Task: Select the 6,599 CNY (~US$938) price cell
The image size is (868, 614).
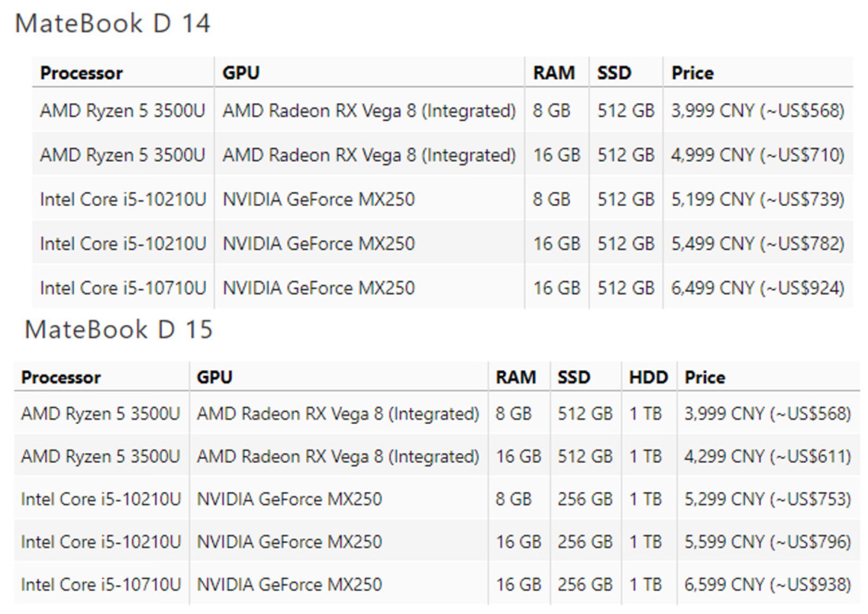Action: [x=767, y=585]
